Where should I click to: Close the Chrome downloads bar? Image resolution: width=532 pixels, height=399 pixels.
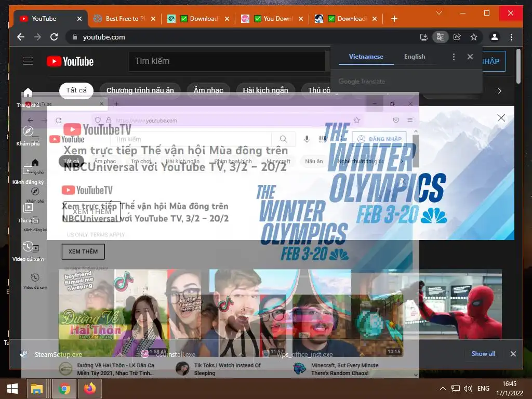[x=513, y=354]
